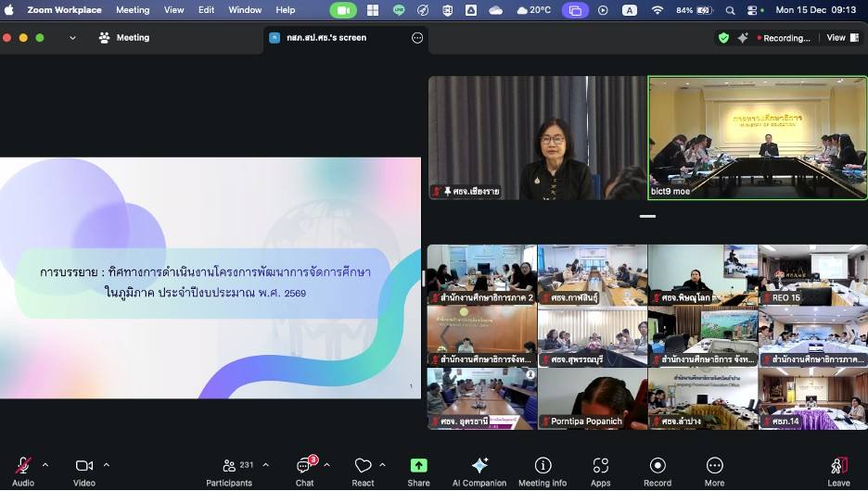Toggle the Video camera button
This screenshot has width=868, height=491.
[84, 466]
